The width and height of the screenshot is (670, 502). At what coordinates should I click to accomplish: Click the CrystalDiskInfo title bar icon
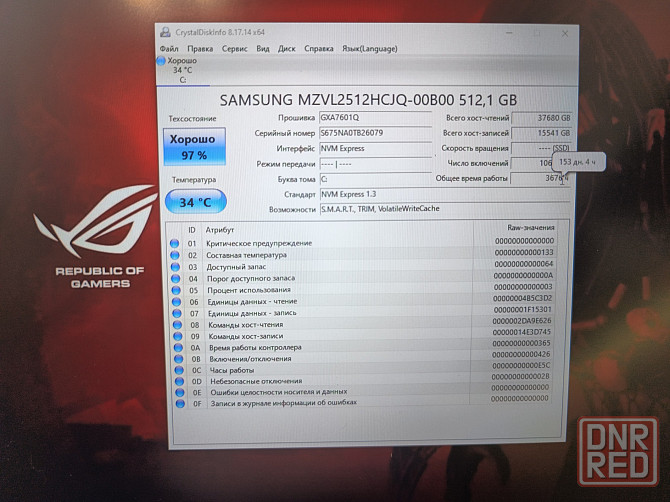pyautogui.click(x=165, y=32)
